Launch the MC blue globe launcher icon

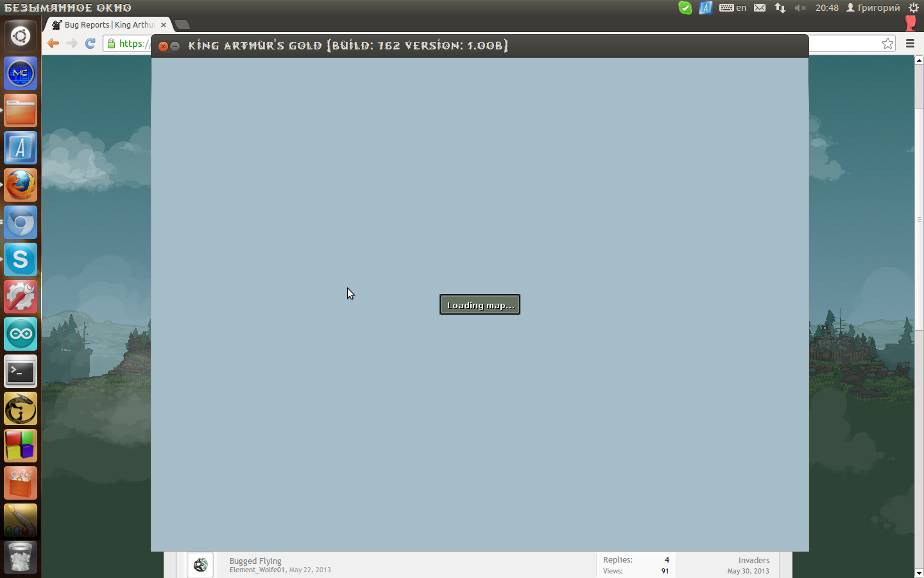click(x=21, y=73)
